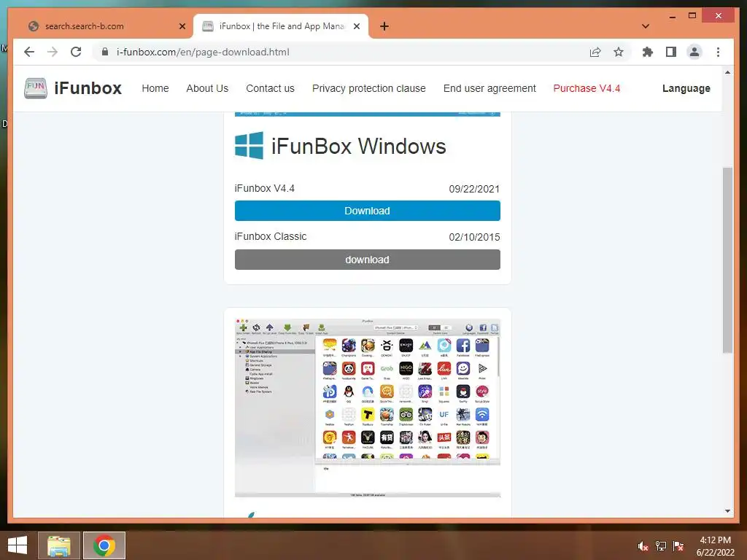Viewport: 747px width, 560px height.
Task: Click the iFunbox Classic label
Action: [x=271, y=236]
